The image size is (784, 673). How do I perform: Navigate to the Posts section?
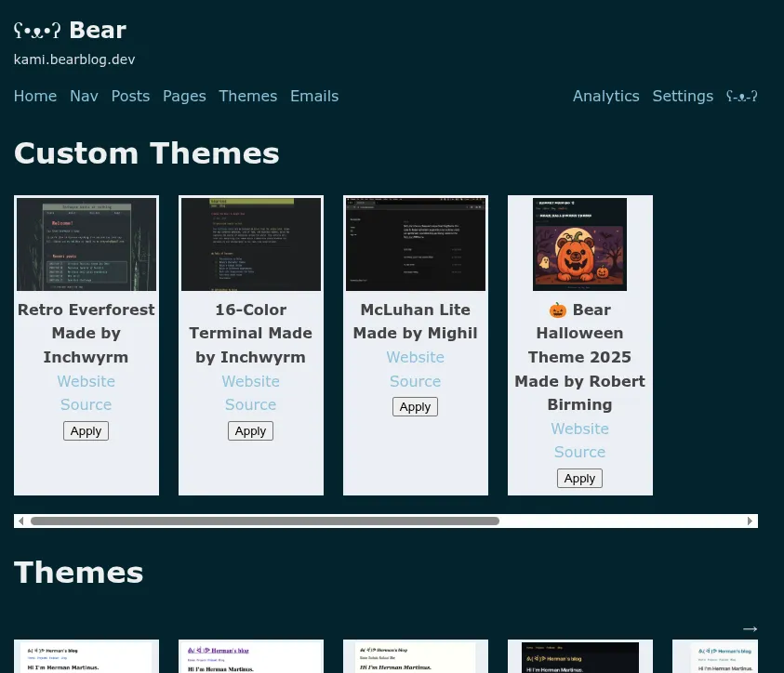[130, 96]
